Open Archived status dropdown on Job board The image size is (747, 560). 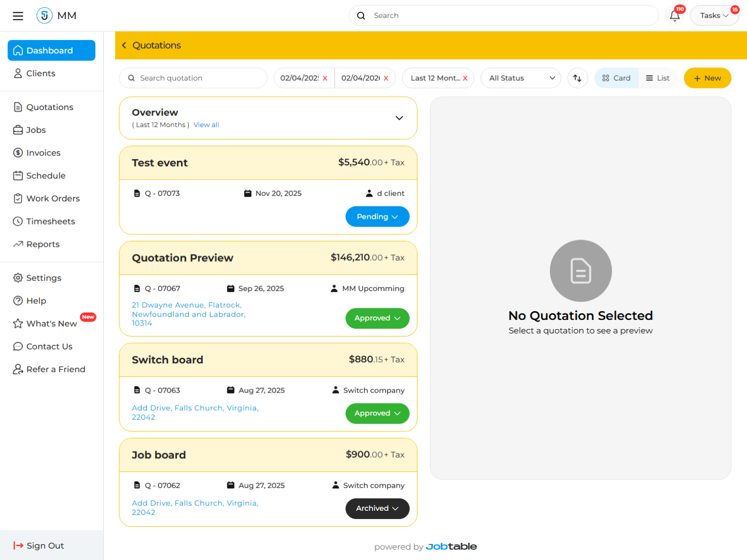click(x=377, y=509)
